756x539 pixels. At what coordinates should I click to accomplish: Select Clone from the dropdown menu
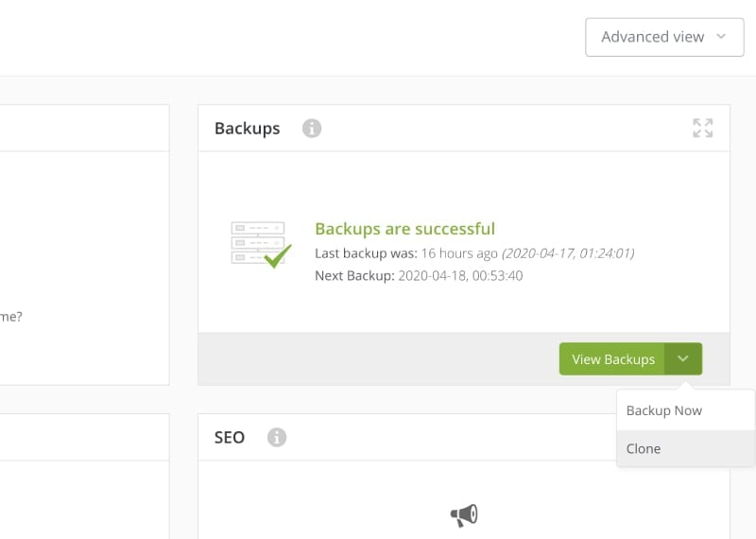[644, 448]
